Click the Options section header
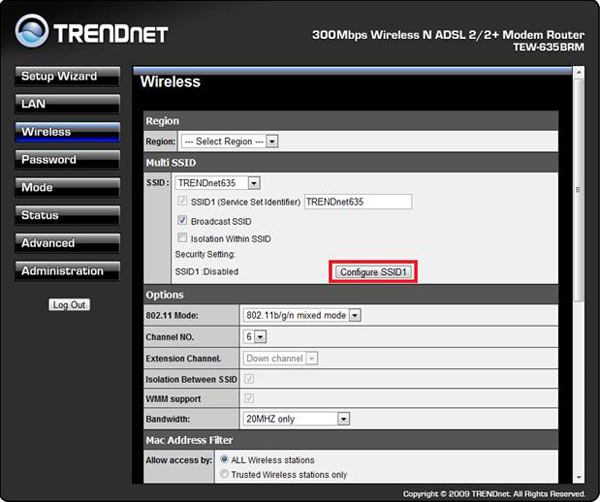The image size is (600, 502). (351, 295)
